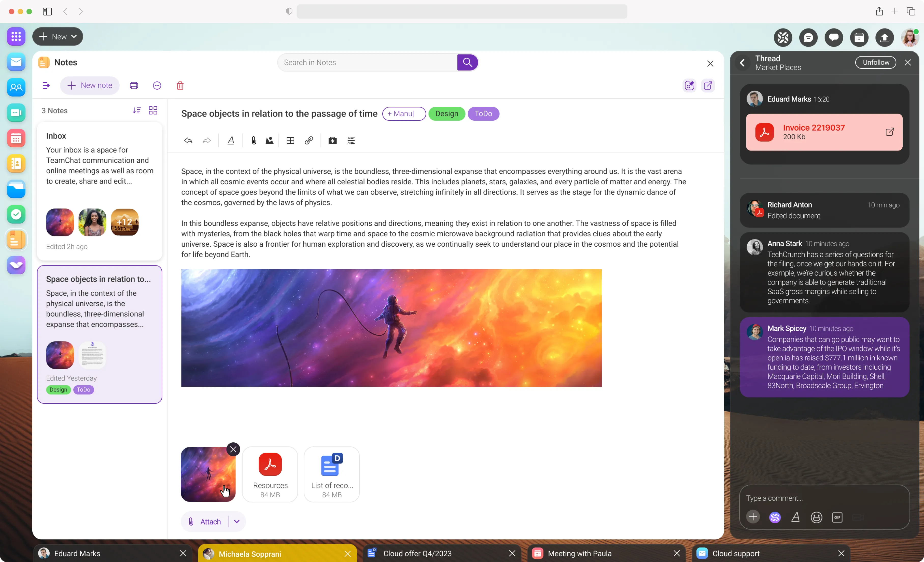
Task: Open the notes sort order menu
Action: tap(136, 110)
